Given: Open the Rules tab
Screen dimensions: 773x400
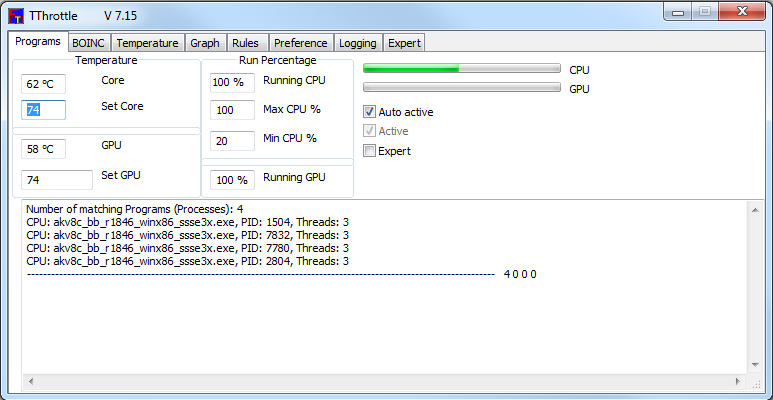Looking at the screenshot, I should [x=246, y=43].
